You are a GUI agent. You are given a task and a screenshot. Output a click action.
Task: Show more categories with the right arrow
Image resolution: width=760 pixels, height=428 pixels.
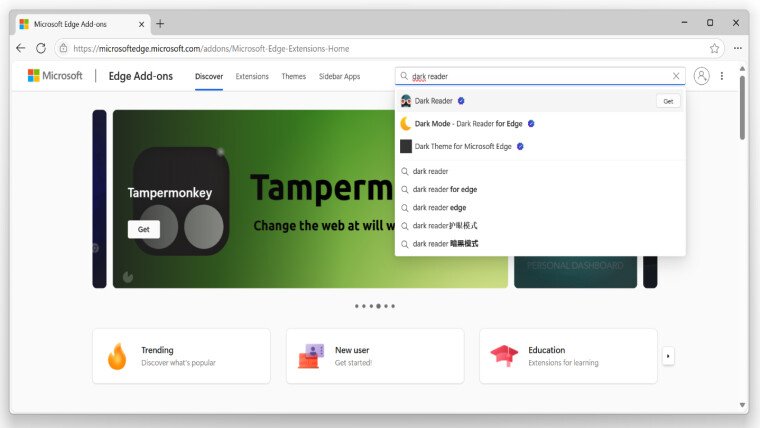668,356
